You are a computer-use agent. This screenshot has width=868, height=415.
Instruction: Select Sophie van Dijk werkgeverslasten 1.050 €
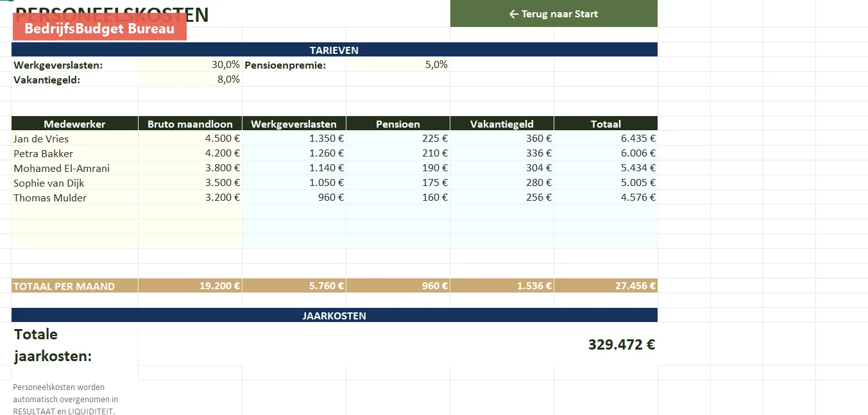(x=294, y=183)
